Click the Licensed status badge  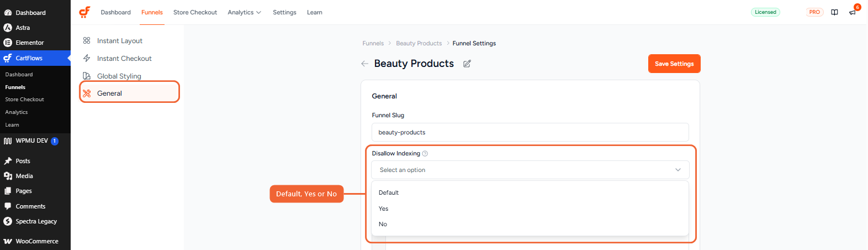[765, 12]
